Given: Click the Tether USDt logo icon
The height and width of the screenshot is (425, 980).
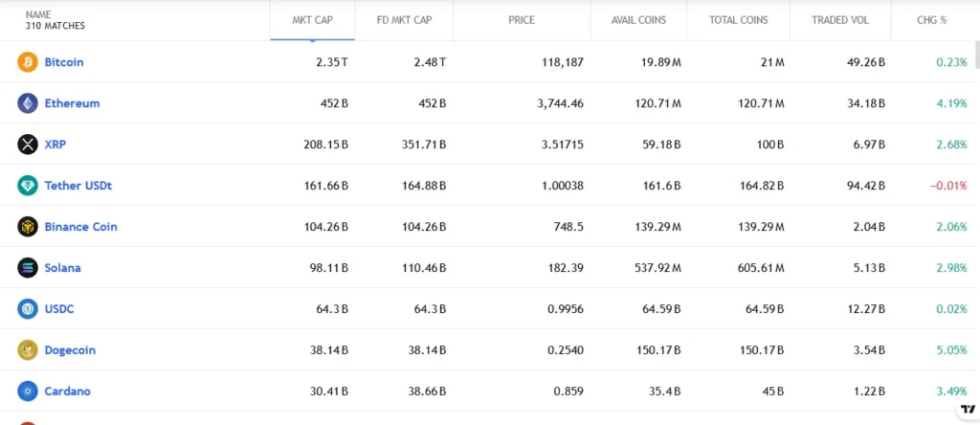Looking at the screenshot, I should 28,186.
